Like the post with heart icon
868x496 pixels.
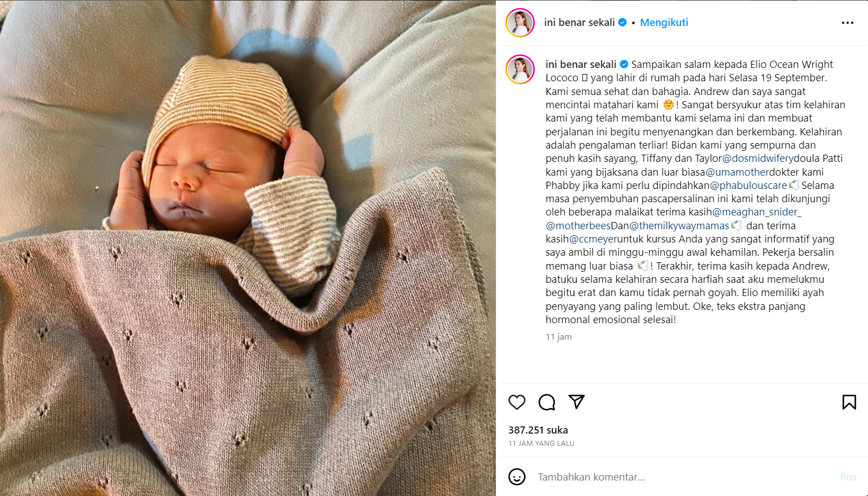point(517,402)
